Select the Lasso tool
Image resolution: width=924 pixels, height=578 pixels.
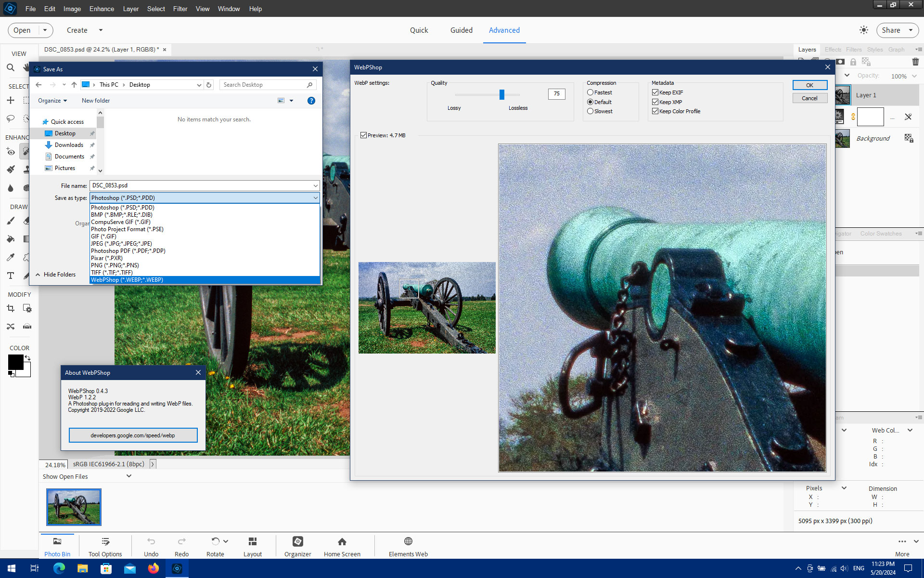(10, 118)
